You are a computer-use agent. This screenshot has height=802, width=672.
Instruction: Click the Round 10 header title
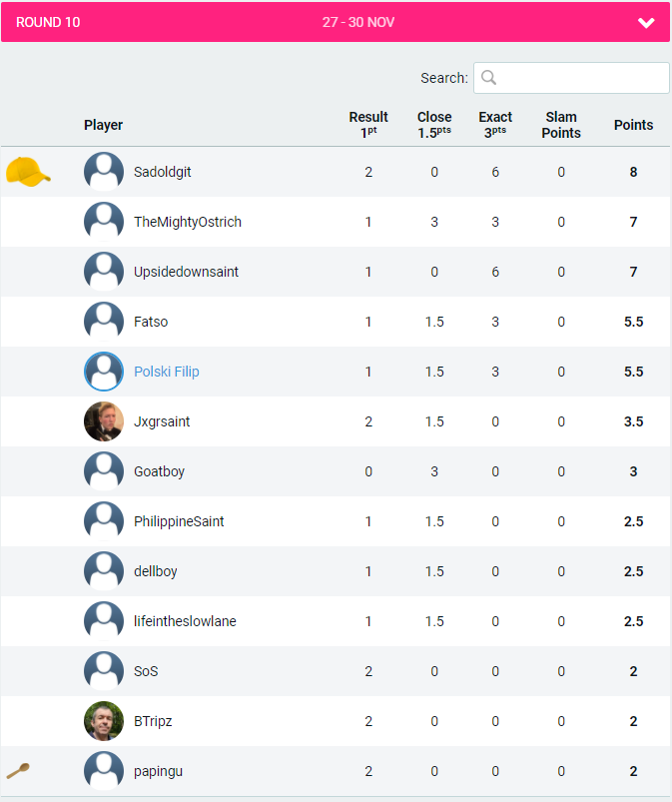point(49,22)
